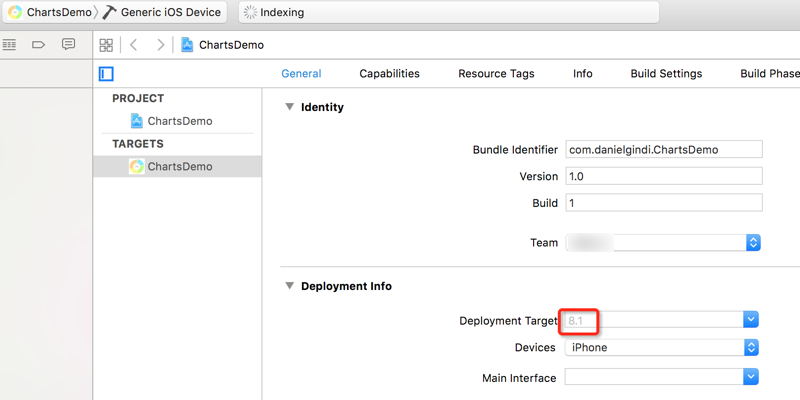This screenshot has height=400, width=800.
Task: Choose the Generic iOS Device destination
Action: [170, 12]
